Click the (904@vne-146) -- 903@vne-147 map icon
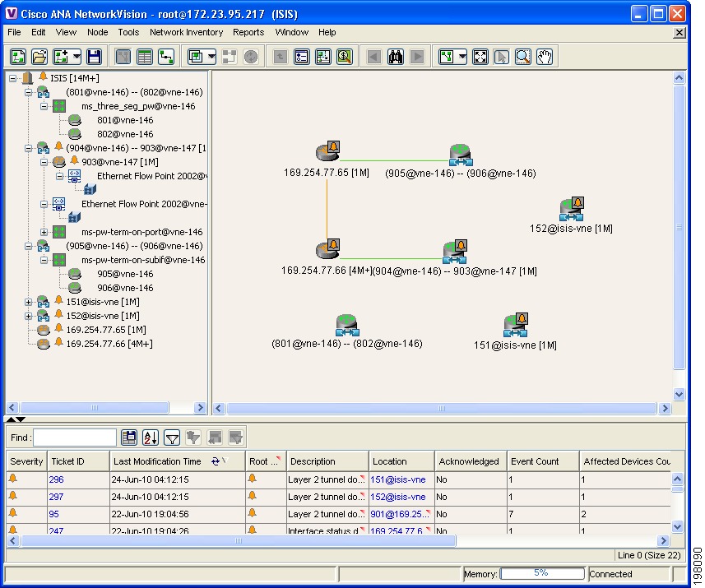Image resolution: width=705 pixels, height=588 pixels. point(455,252)
